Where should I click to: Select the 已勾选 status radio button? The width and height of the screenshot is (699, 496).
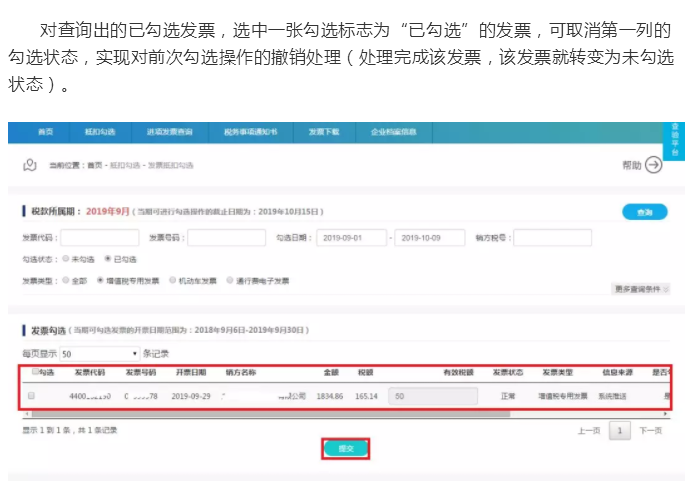(x=107, y=259)
